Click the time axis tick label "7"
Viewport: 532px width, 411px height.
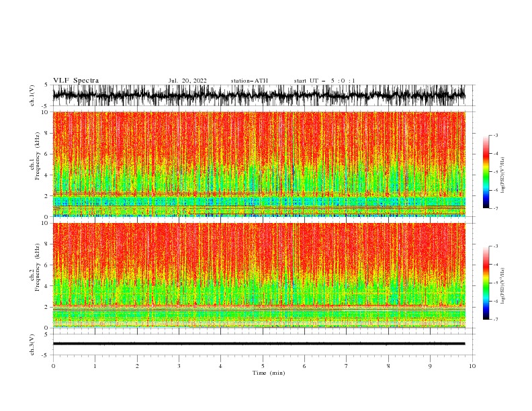(347, 366)
